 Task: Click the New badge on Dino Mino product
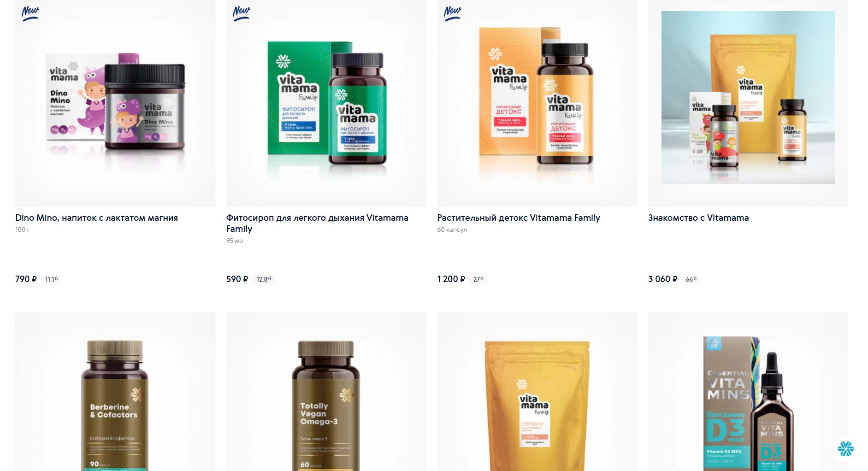click(x=30, y=13)
